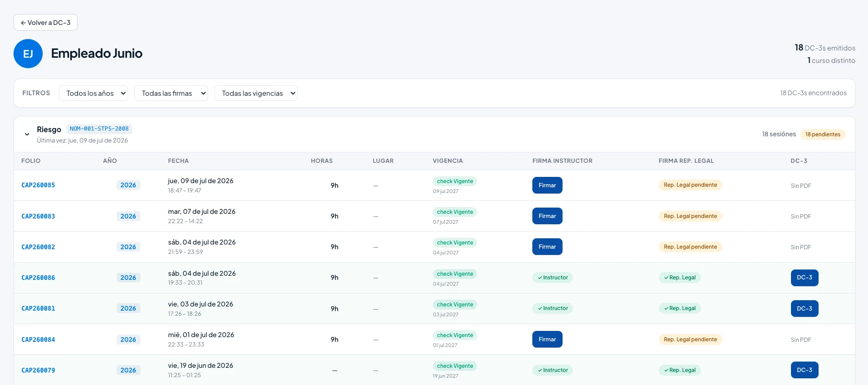
Task: Go back via Volver a DC-3
Action: [45, 22]
